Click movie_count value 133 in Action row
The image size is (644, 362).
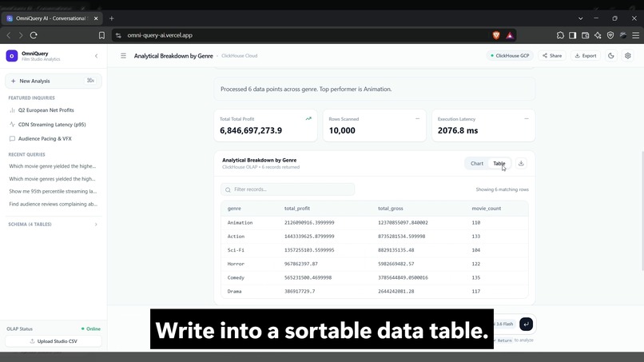[476, 237]
